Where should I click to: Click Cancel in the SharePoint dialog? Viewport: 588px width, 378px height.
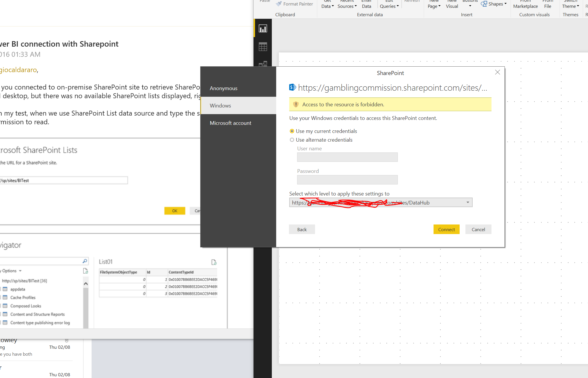point(478,229)
